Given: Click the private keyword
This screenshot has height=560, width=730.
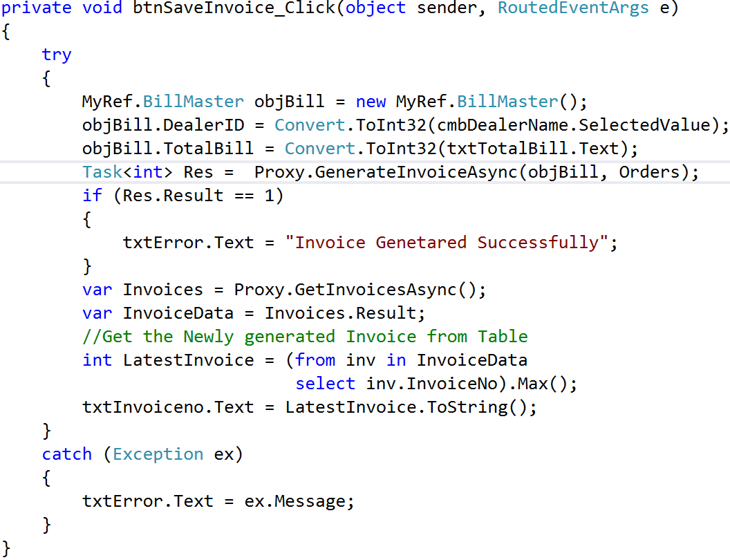Looking at the screenshot, I should [36, 8].
